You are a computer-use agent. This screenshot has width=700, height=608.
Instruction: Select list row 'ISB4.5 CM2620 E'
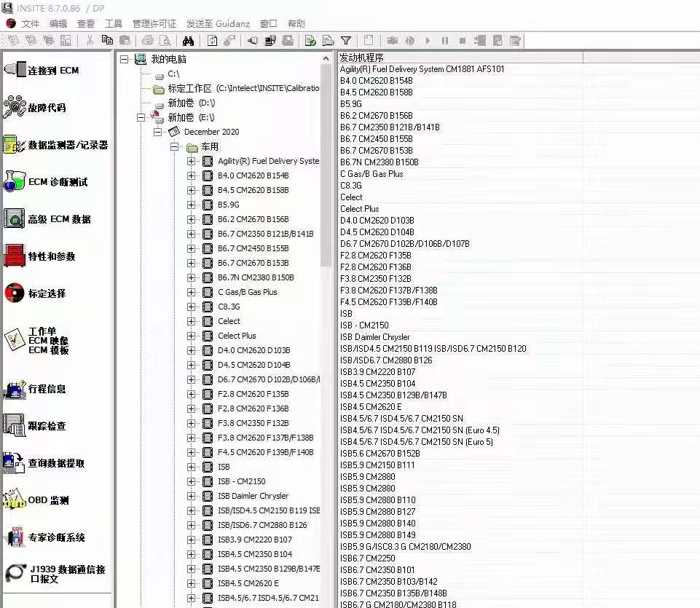371,407
